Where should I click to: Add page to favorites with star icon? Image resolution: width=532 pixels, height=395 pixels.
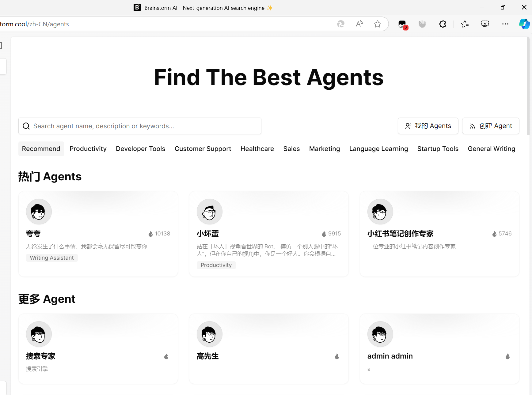tap(378, 24)
